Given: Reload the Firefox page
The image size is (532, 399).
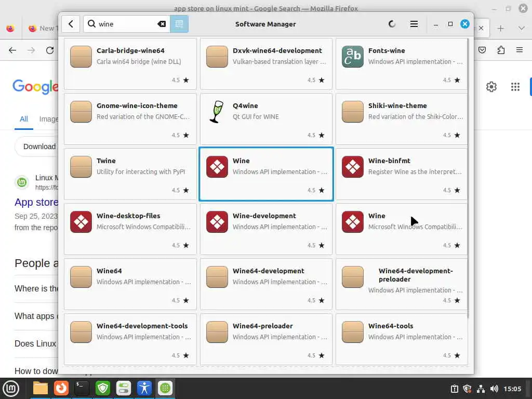Looking at the screenshot, I should point(50,50).
